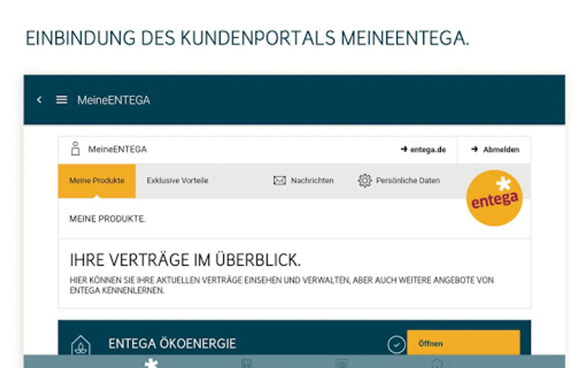Click the description text starting HIER KÖNNEN SIE
This screenshot has height=368, width=588.
[282, 285]
